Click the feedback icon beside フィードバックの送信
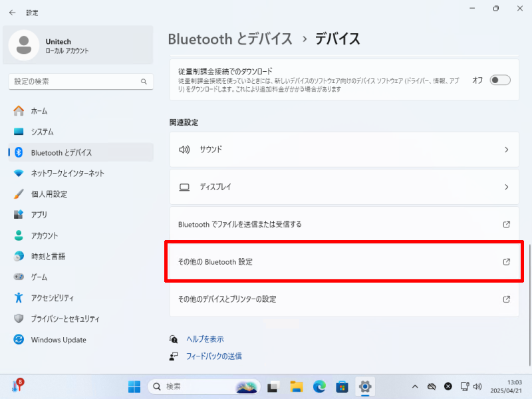The image size is (532, 399). [x=174, y=356]
